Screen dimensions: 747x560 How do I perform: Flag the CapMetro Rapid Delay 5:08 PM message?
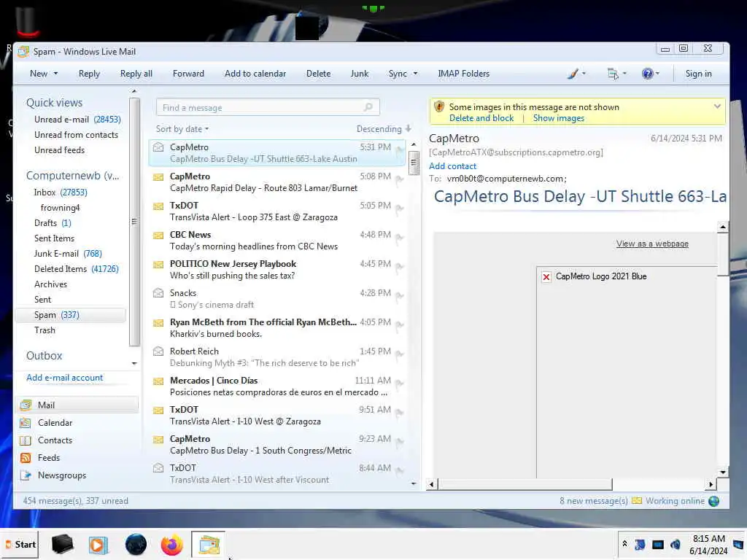tap(400, 179)
